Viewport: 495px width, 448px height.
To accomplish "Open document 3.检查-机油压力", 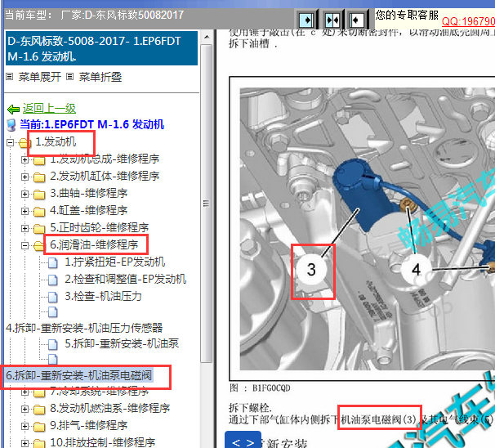I will click(x=103, y=296).
